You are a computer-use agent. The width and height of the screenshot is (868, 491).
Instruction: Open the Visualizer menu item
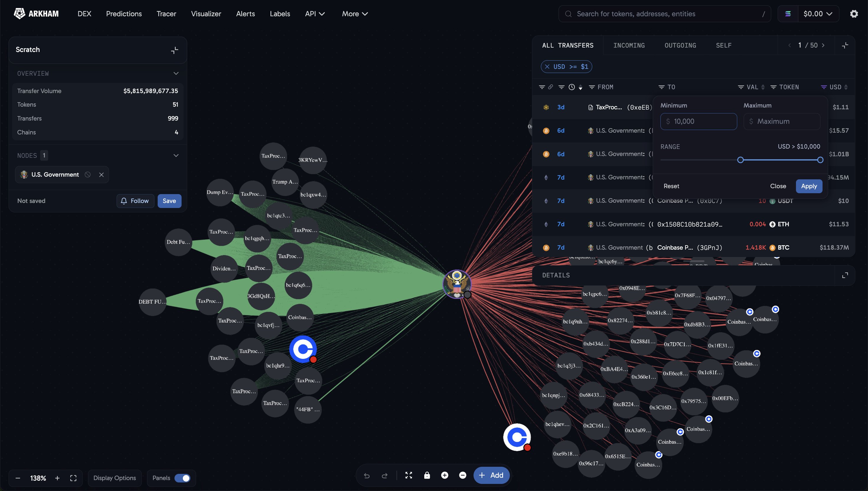[206, 14]
